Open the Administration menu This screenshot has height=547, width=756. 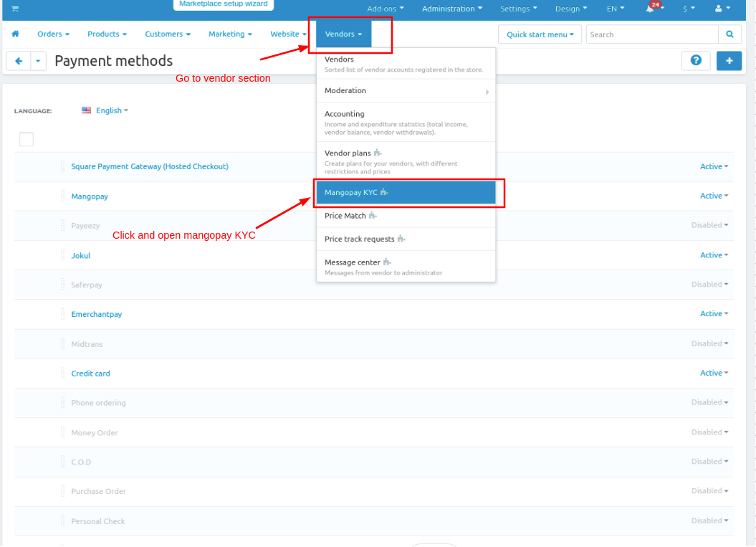(451, 9)
